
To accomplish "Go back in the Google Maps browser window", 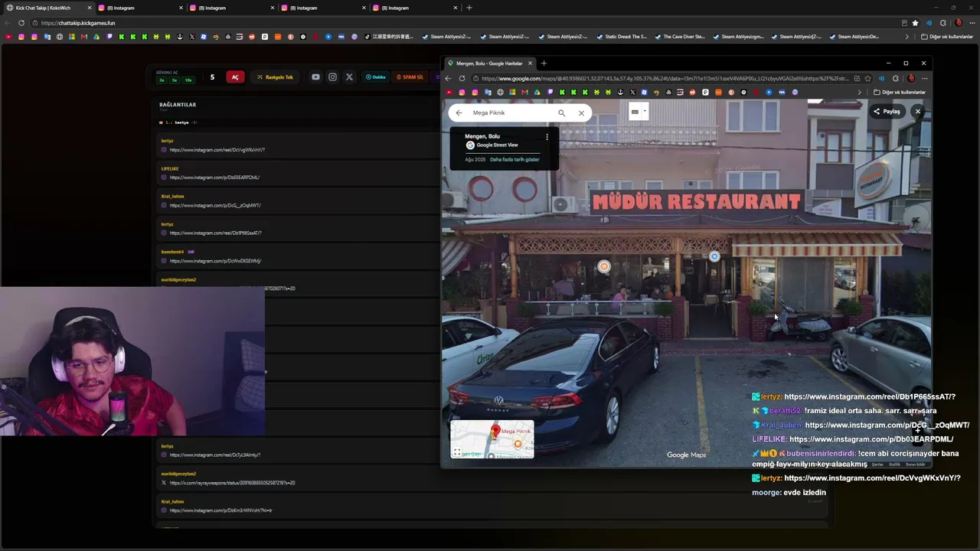I will (449, 78).
